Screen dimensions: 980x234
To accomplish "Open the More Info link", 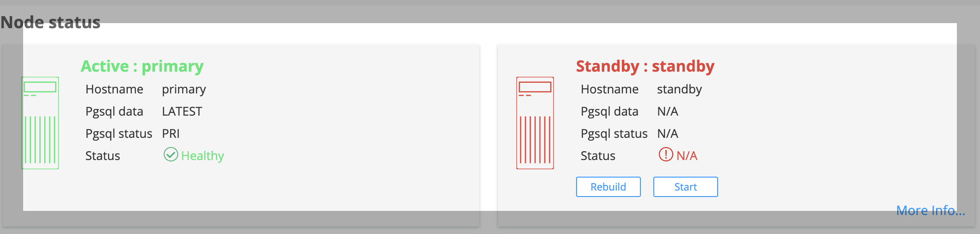I will pos(930,210).
